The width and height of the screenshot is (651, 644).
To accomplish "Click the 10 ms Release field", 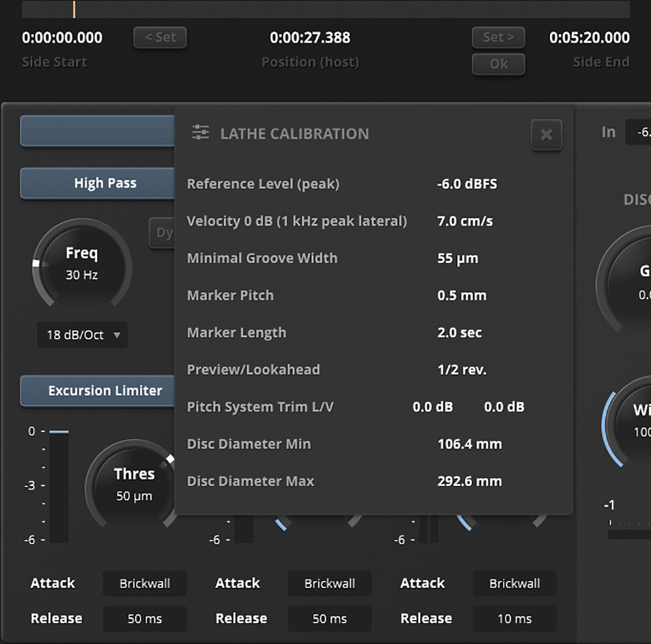I will (x=514, y=619).
